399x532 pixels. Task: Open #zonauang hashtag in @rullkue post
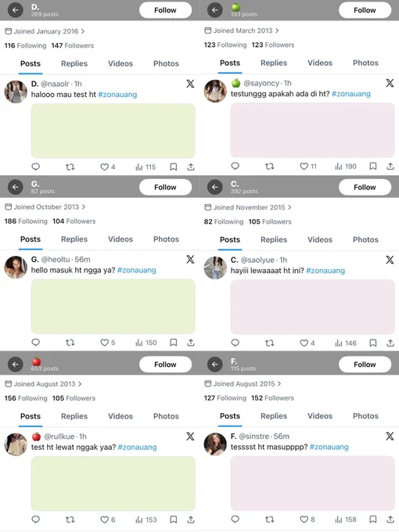(x=138, y=448)
